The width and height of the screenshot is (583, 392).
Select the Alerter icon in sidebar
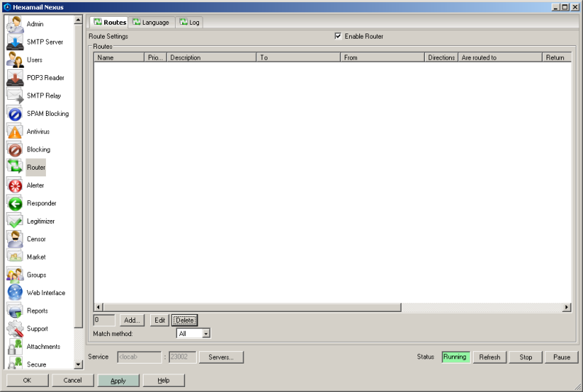[15, 185]
